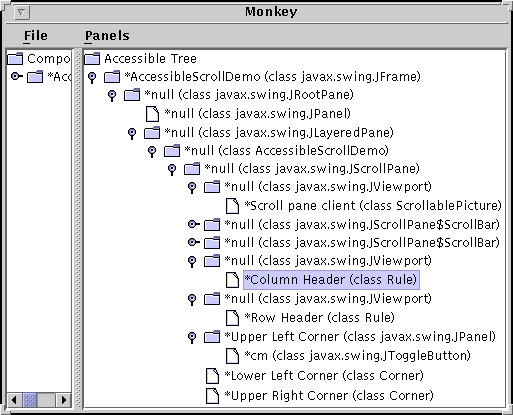
Task: Collapse the JLayeredPane tree node
Action: pyautogui.click(x=132, y=133)
